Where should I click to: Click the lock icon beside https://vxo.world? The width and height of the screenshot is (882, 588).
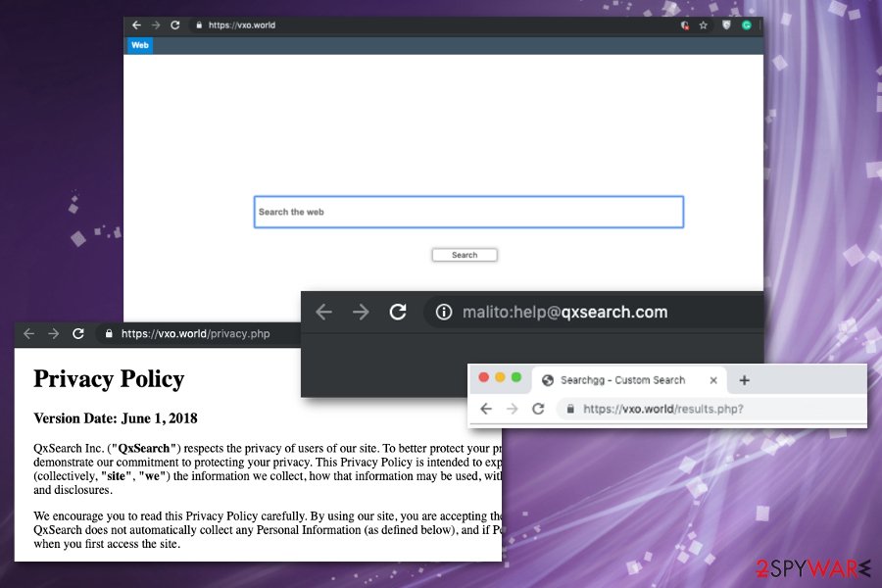[x=199, y=25]
